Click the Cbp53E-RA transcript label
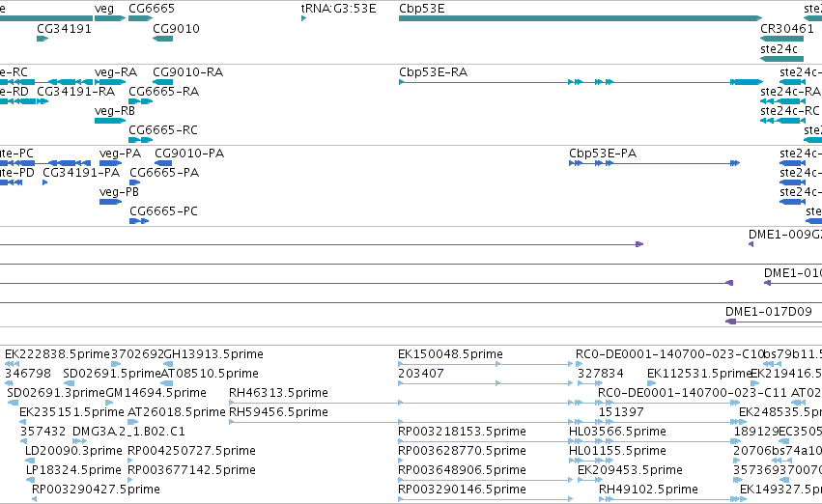 click(x=433, y=72)
